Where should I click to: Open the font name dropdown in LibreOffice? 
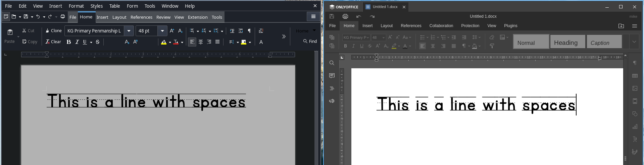point(129,31)
